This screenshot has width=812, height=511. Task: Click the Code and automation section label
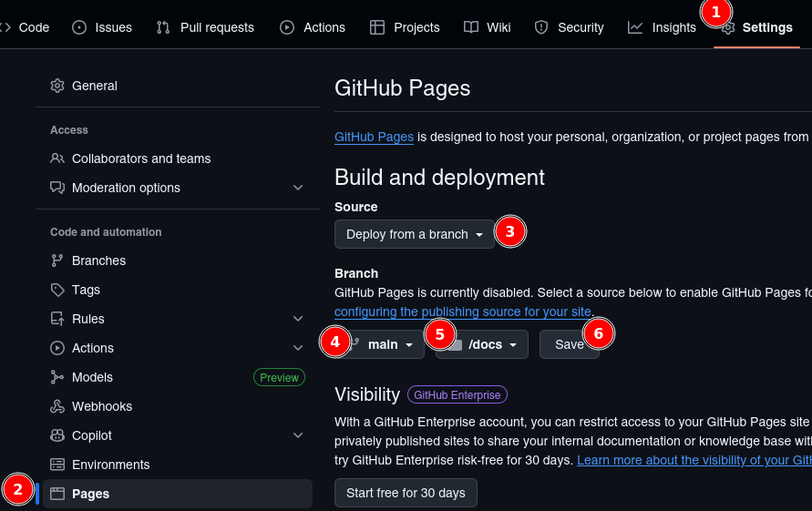pos(106,232)
